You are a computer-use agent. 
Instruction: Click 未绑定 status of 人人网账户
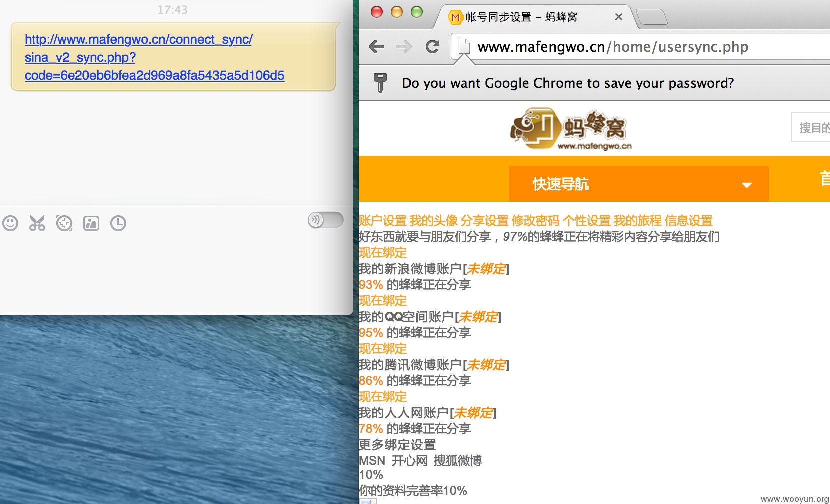coord(473,413)
